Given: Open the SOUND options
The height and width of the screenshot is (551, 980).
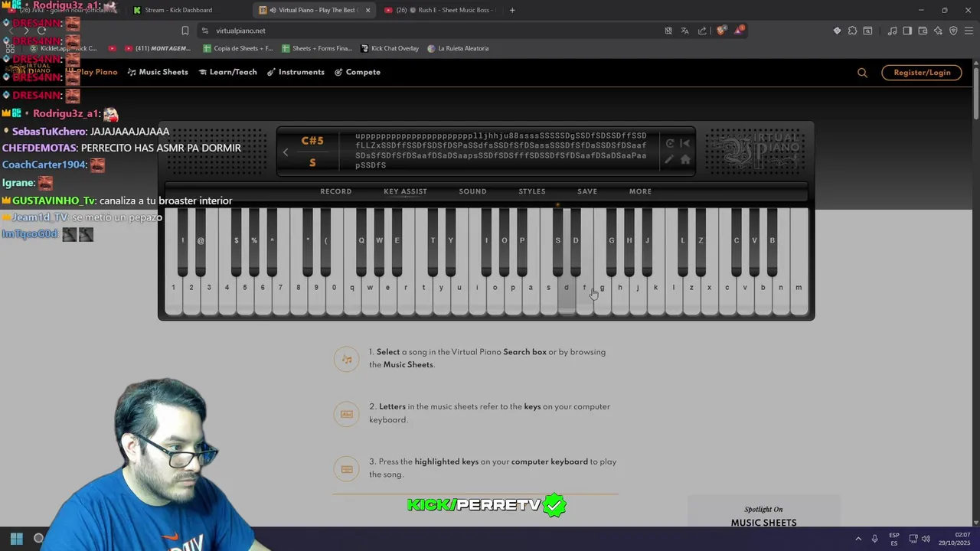Looking at the screenshot, I should [x=472, y=191].
